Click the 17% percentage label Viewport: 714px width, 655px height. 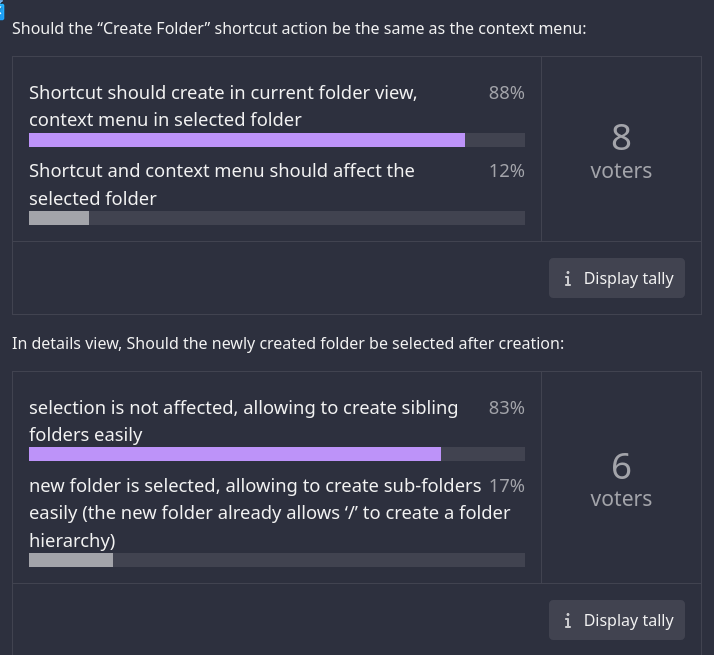coord(506,486)
